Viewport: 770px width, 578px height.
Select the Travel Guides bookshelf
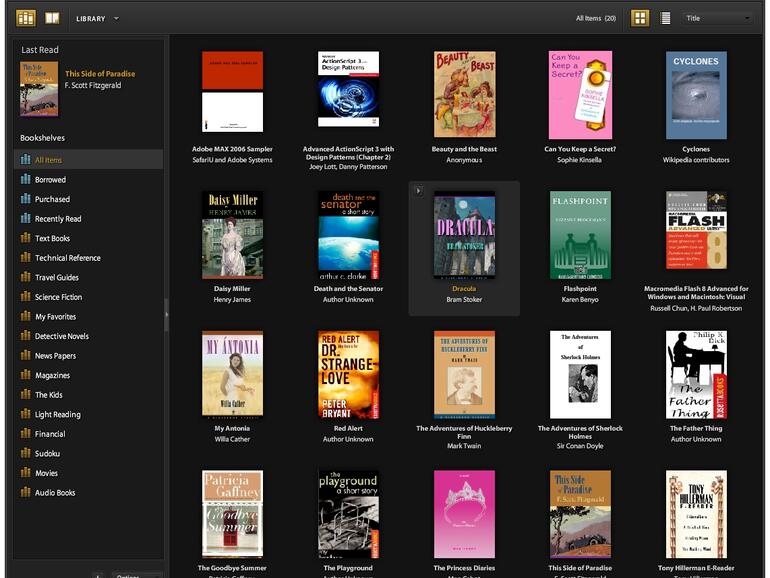coord(56,278)
